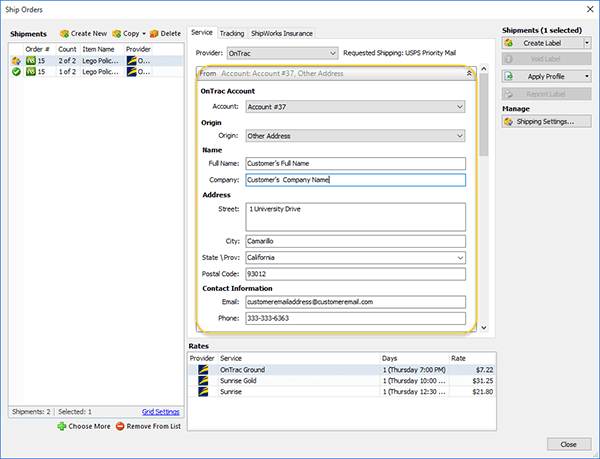The height and width of the screenshot is (459, 600).
Task: Open Shipping Settings
Action: coord(546,122)
